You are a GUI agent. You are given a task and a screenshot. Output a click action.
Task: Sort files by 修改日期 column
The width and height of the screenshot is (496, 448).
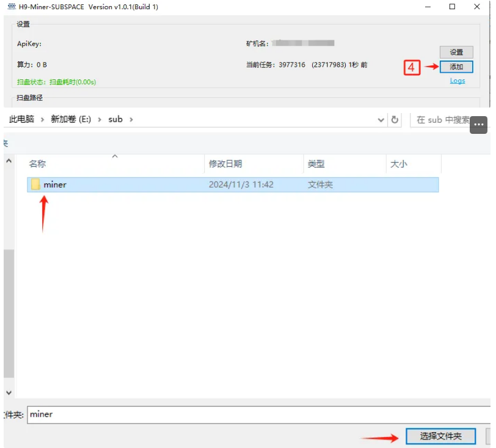pyautogui.click(x=225, y=164)
